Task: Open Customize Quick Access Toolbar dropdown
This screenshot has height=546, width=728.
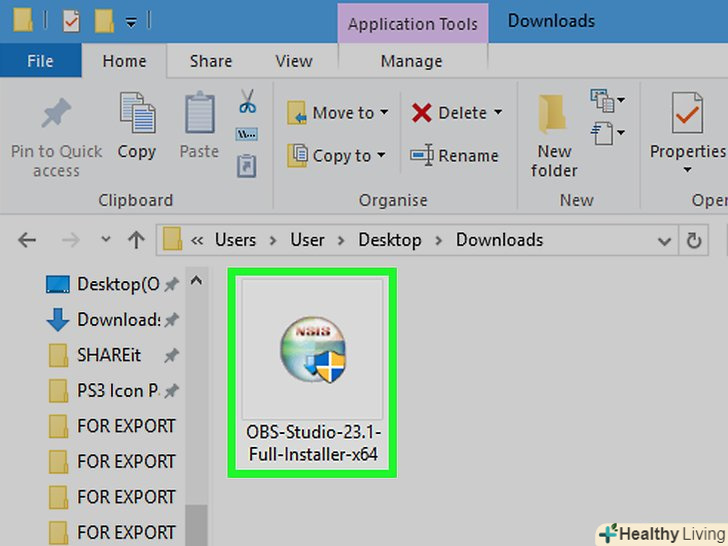Action: click(x=131, y=22)
